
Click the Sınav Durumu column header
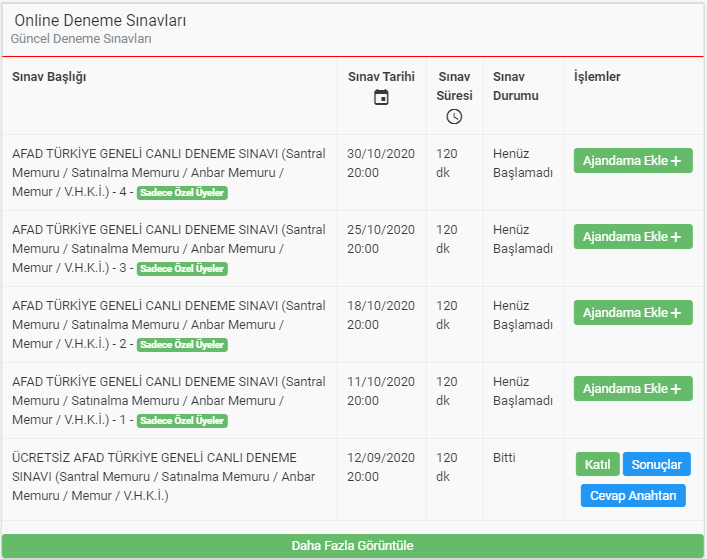[515, 86]
